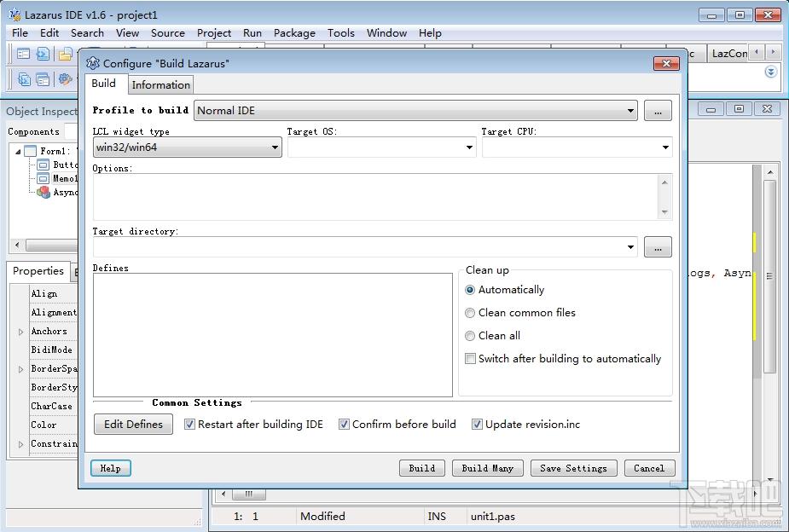Click the Options scrollbar down arrow

(x=664, y=212)
